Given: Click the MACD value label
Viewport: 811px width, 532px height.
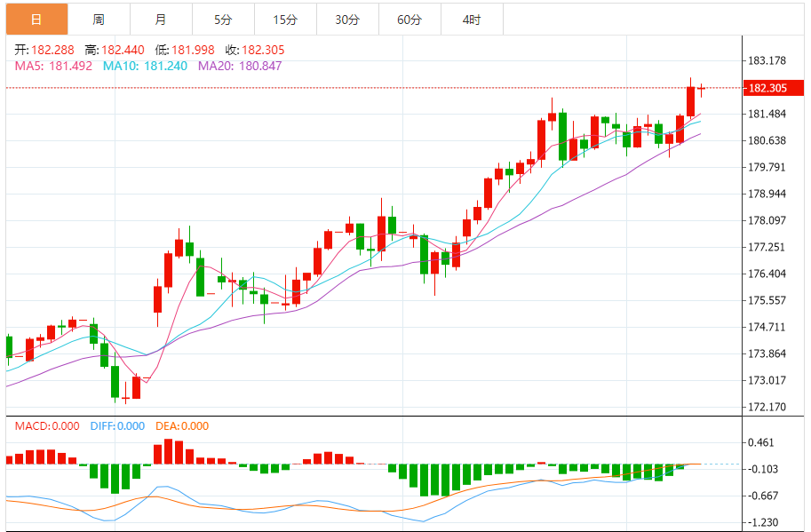Looking at the screenshot, I should (46, 426).
